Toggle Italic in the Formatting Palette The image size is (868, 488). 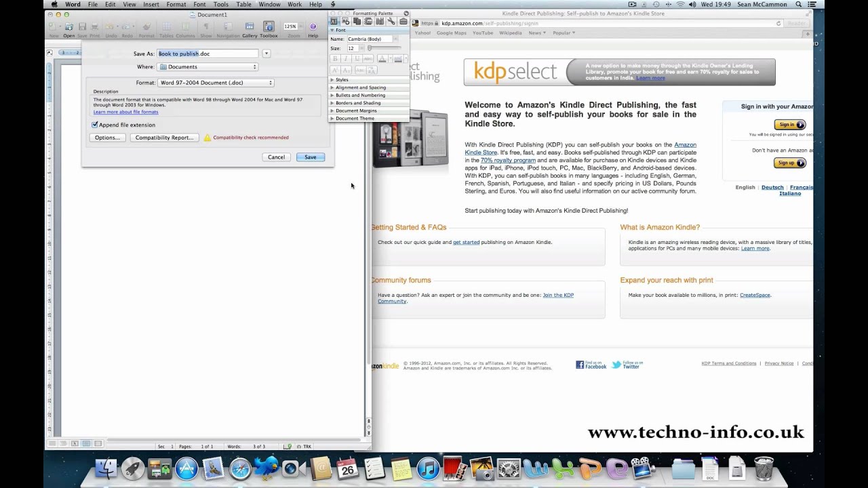tap(346, 58)
